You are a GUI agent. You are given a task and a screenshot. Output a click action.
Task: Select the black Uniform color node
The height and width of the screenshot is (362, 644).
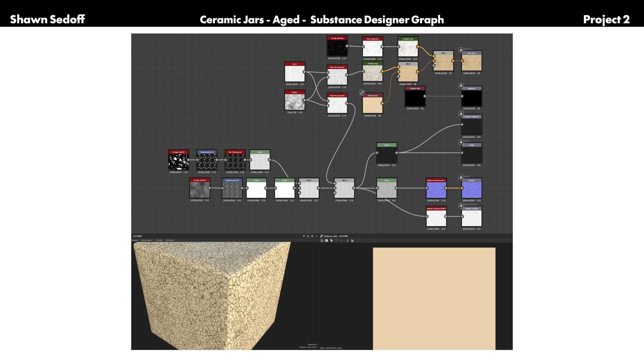[415, 96]
